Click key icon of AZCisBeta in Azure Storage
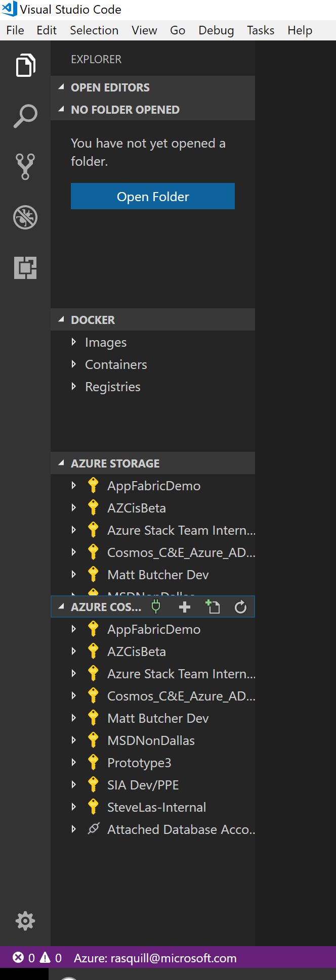Image resolution: width=336 pixels, height=980 pixels. [93, 507]
